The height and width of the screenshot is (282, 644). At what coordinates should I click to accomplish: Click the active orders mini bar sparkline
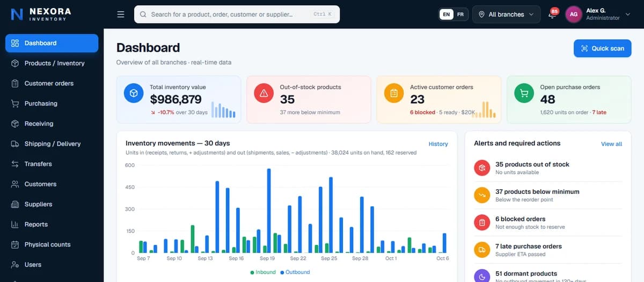tap(485, 110)
